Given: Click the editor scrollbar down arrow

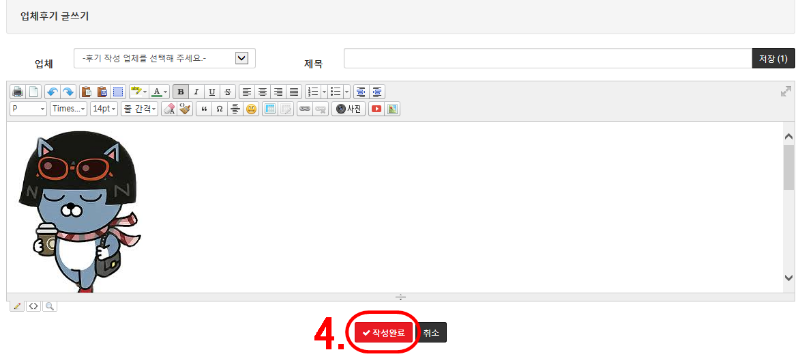Looking at the screenshot, I should (x=789, y=278).
